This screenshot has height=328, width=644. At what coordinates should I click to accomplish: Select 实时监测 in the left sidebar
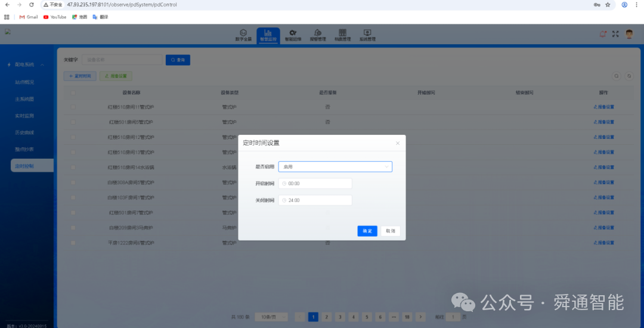(x=24, y=116)
